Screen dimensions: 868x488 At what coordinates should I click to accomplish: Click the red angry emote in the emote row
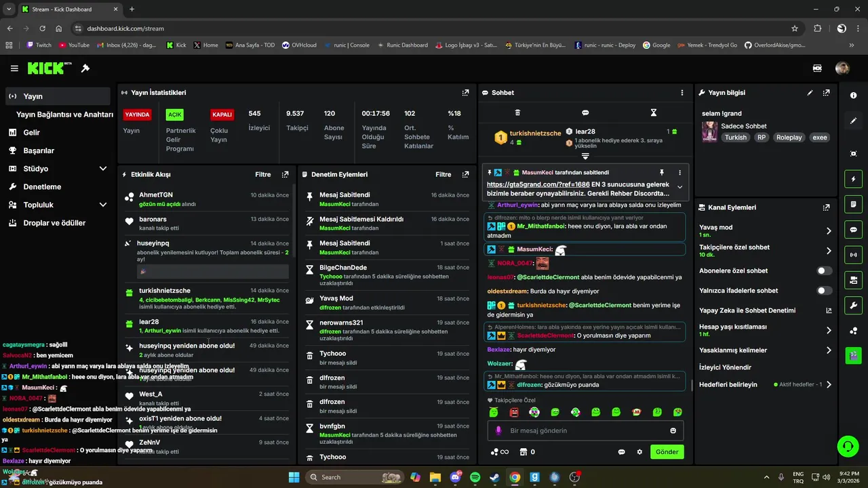[x=514, y=412]
